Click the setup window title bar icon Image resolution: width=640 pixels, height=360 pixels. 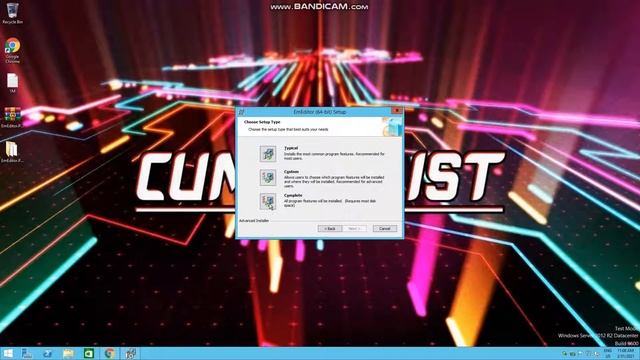click(242, 111)
